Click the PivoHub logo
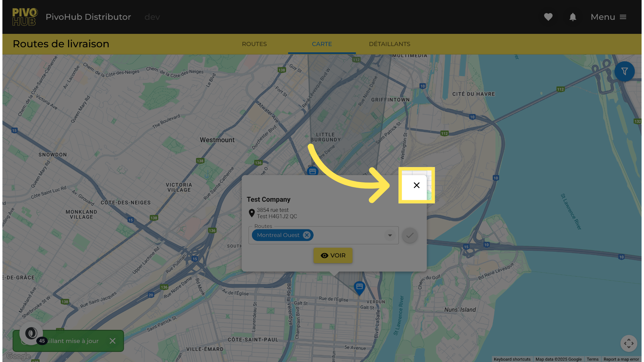 (25, 17)
